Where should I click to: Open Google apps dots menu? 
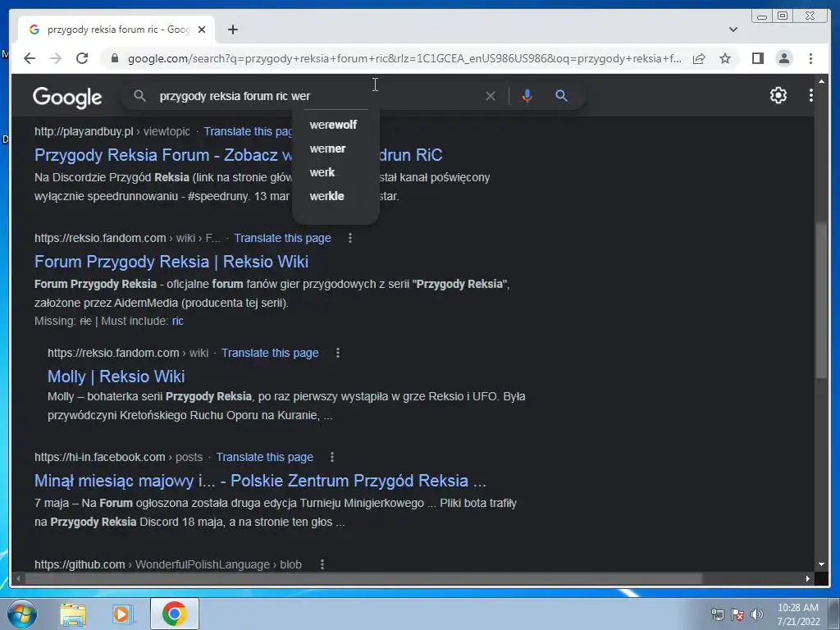(x=811, y=95)
